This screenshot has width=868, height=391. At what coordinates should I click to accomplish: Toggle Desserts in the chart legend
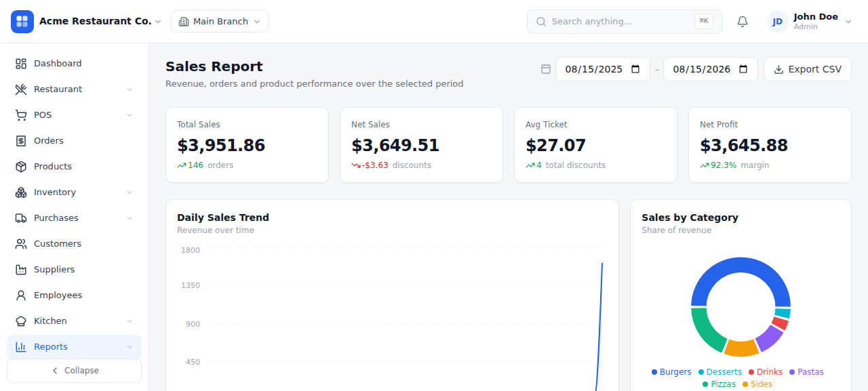[720, 372]
